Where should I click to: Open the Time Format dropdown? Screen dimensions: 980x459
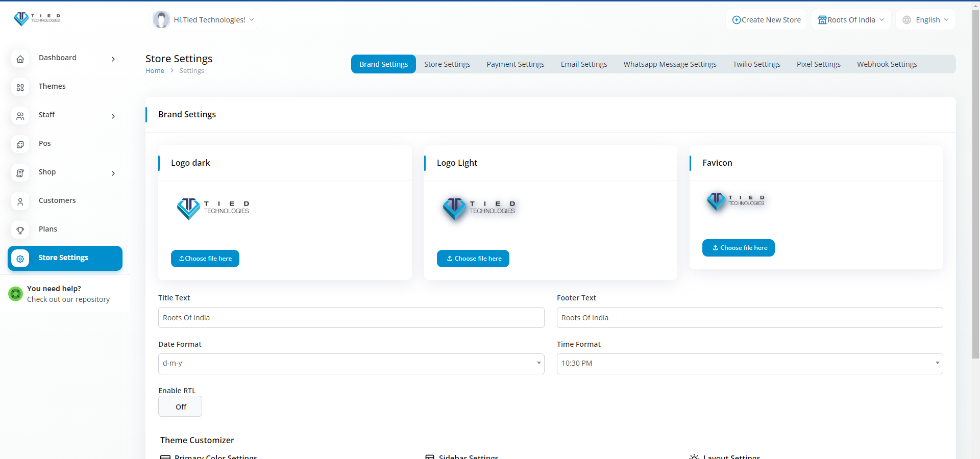(x=749, y=364)
